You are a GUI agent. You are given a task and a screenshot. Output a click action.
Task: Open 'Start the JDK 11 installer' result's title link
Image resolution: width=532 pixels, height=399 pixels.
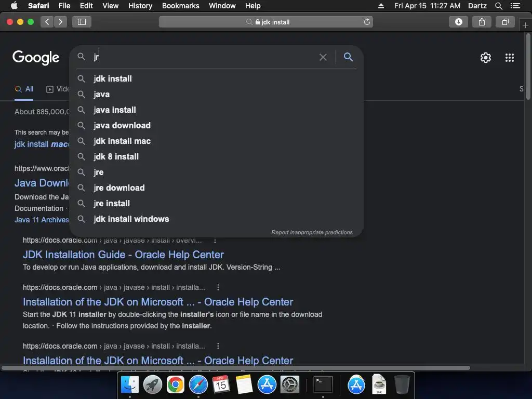[158, 302]
